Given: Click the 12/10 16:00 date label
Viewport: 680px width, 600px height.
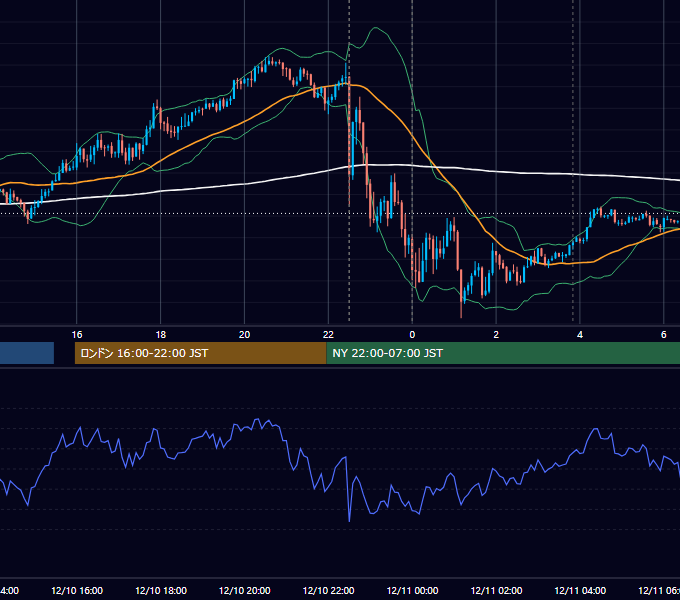Looking at the screenshot, I should [x=77, y=590].
